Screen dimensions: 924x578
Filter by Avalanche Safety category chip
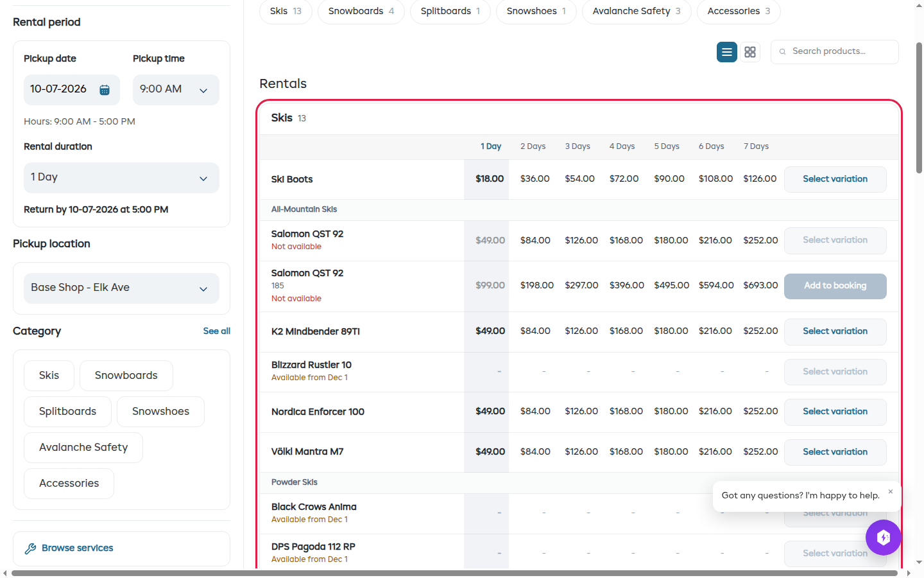(x=83, y=448)
